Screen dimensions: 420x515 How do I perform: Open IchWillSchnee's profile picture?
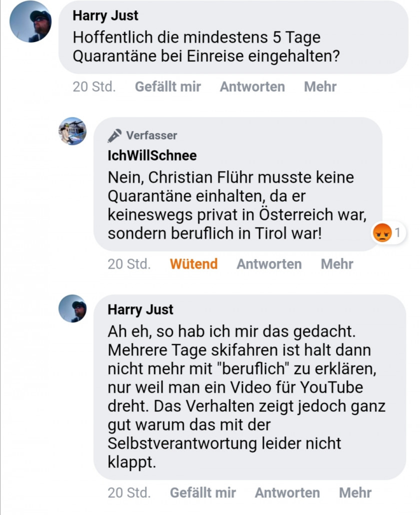click(x=72, y=131)
